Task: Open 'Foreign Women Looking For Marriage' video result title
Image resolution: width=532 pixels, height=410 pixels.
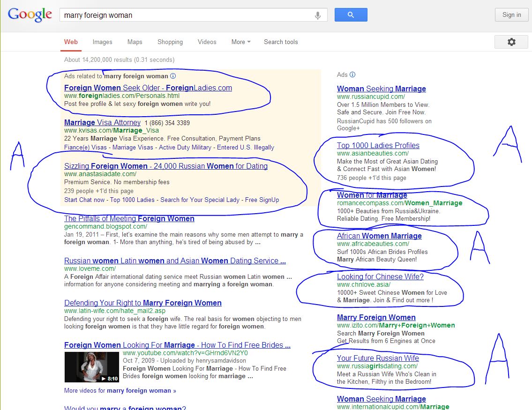Action: [x=177, y=345]
